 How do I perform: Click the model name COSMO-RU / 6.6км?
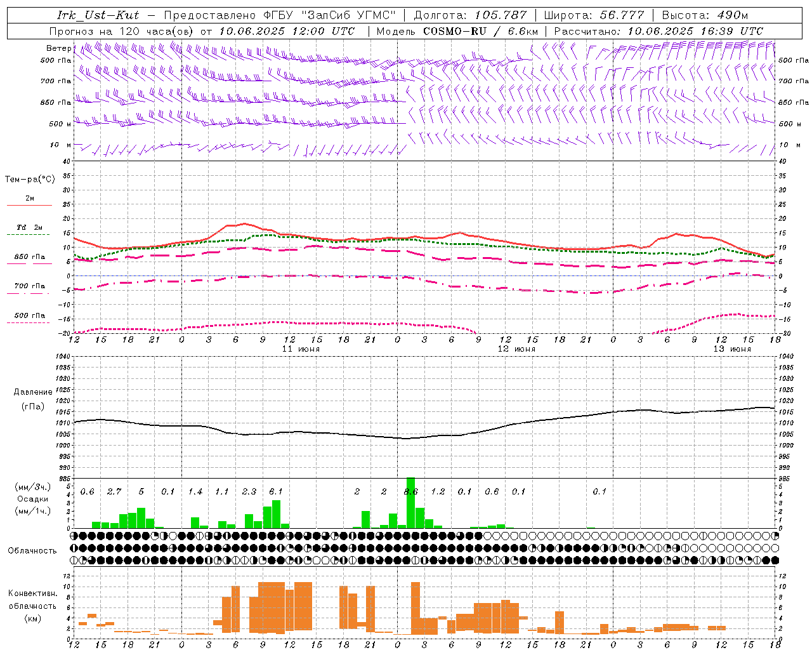(481, 31)
